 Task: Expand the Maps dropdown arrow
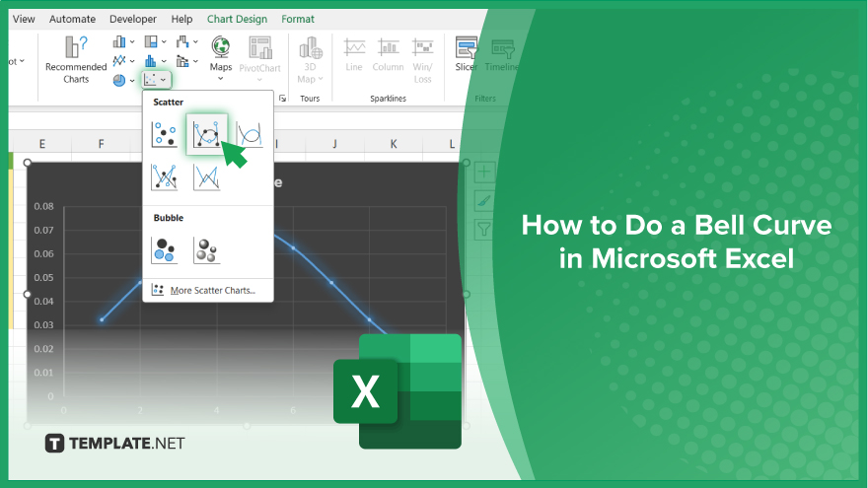[x=220, y=79]
